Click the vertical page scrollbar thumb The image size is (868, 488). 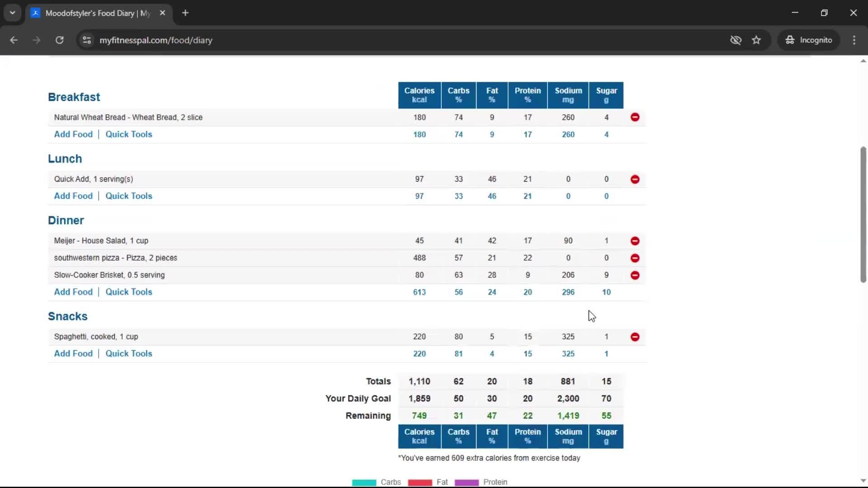click(x=863, y=215)
